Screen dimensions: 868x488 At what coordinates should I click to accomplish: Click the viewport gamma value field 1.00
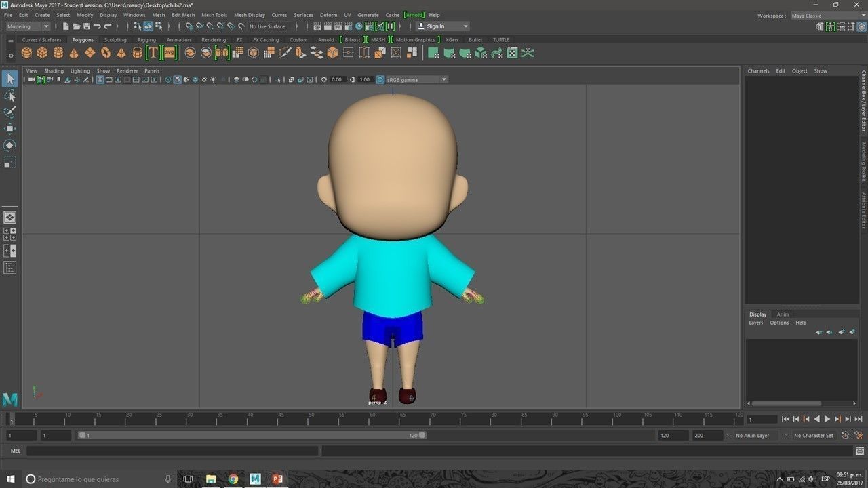[x=365, y=79]
